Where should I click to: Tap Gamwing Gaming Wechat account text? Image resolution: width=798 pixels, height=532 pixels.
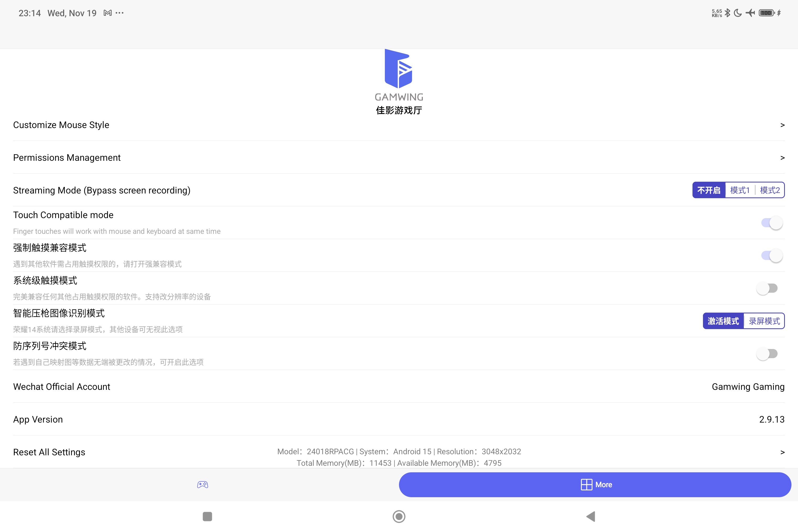(748, 387)
